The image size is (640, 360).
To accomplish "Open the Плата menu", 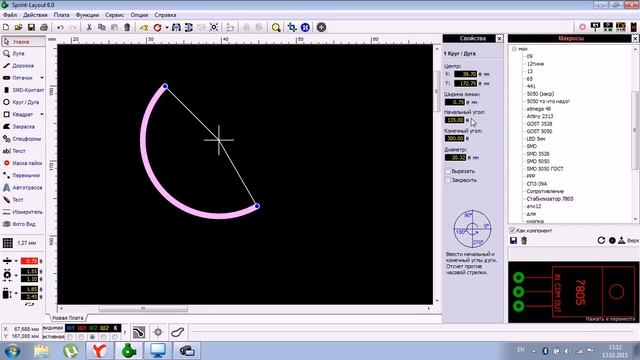I will pyautogui.click(x=62, y=15).
